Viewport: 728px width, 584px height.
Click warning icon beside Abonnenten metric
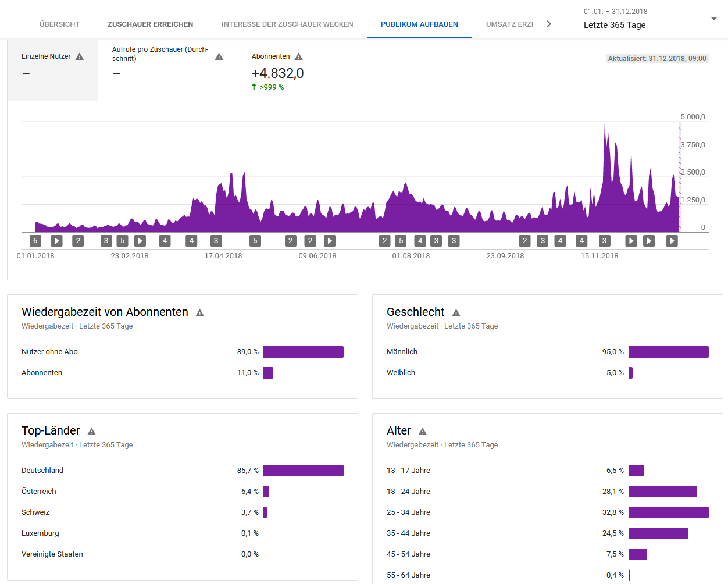pos(299,56)
